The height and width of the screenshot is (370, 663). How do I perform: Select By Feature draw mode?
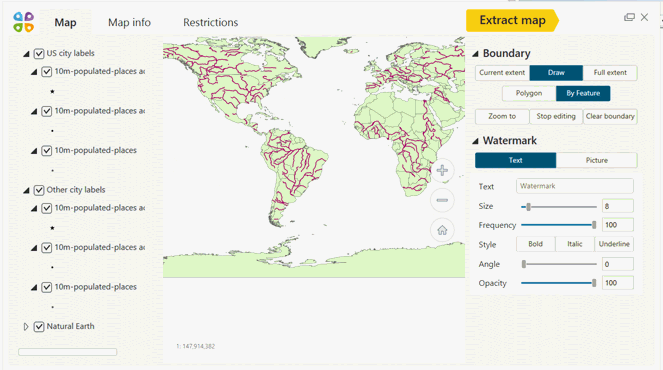coord(583,93)
